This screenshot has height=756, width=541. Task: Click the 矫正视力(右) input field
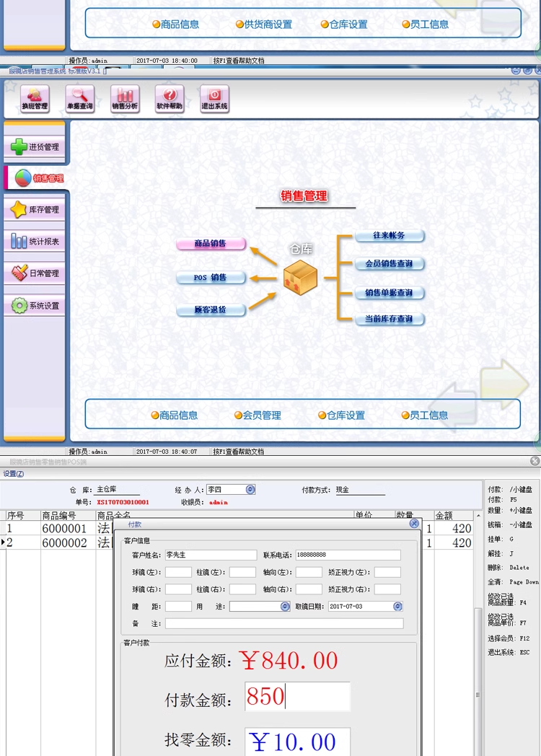tap(387, 589)
